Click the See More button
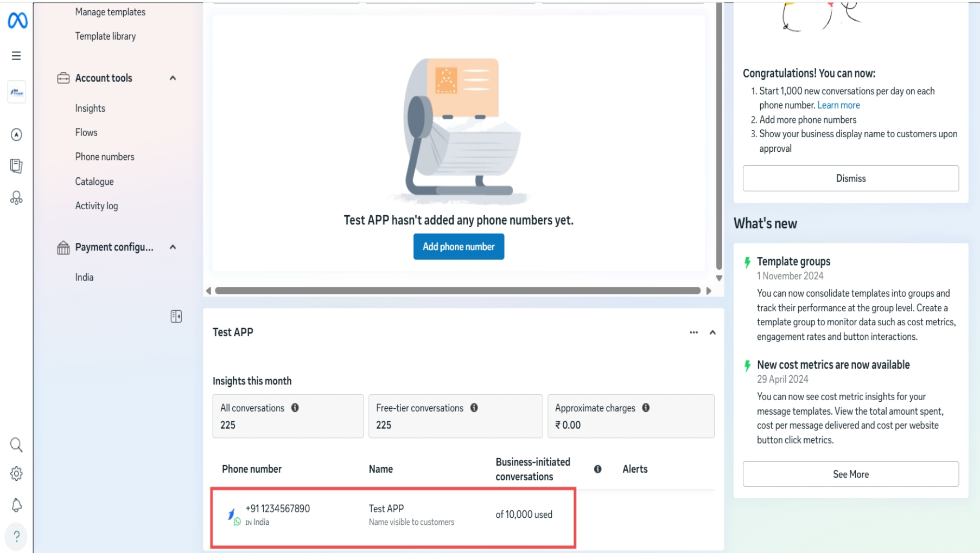Viewport: 980px width, 553px height. point(850,474)
